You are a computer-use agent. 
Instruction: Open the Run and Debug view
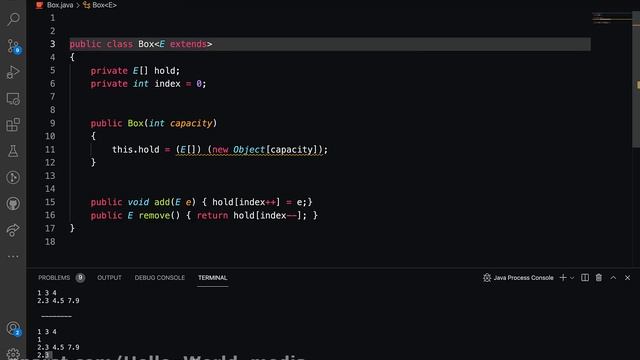(13, 72)
